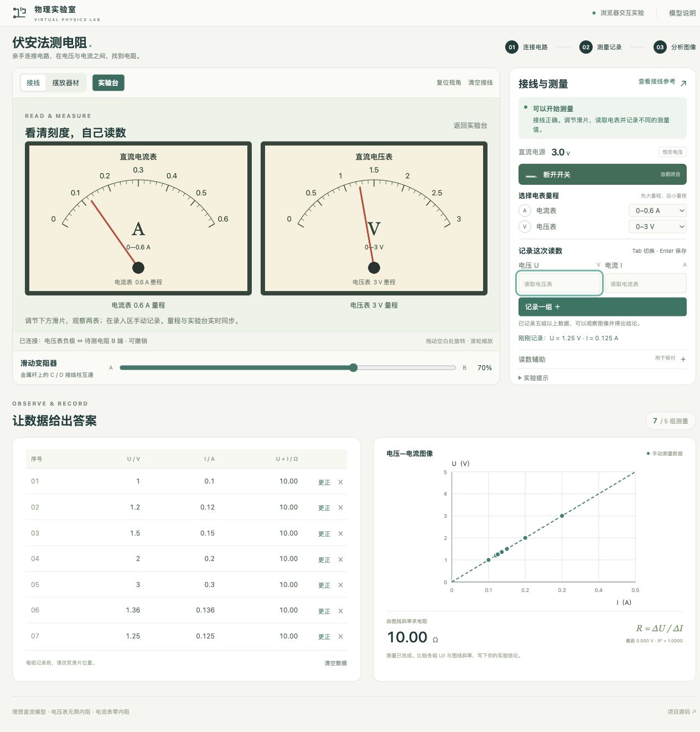Toggle the 断开开关 switch button
Image resolution: width=700 pixels, height=732 pixels.
pos(602,174)
